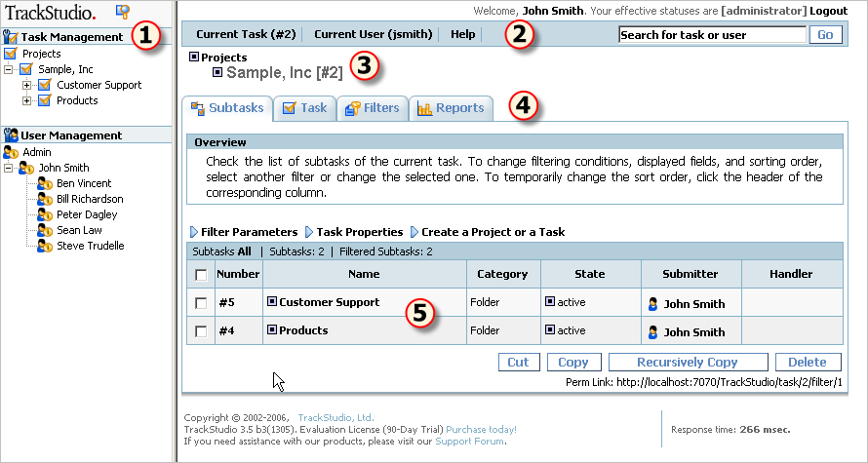Image resolution: width=868 pixels, height=463 pixels.
Task: Open the Products task in table
Action: [x=303, y=330]
